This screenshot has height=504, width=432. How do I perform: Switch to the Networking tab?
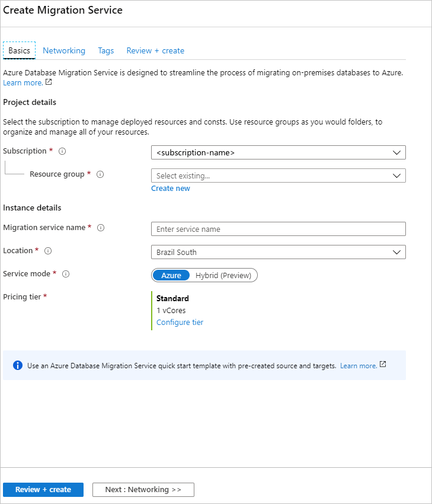coord(64,50)
